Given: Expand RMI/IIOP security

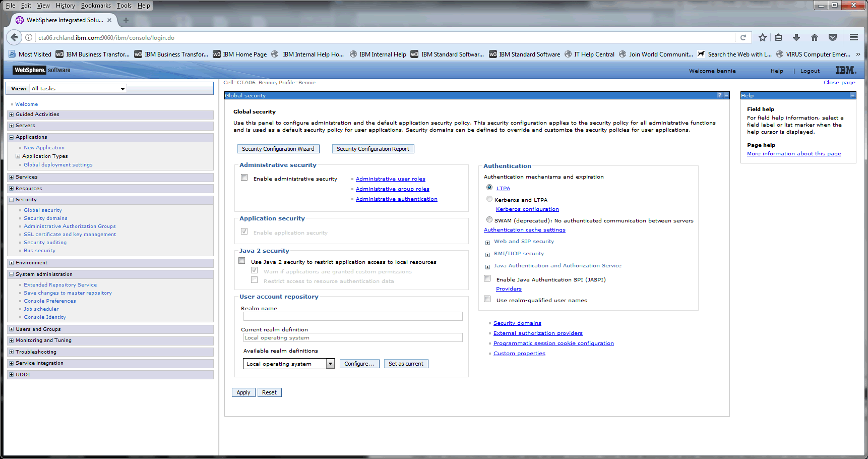Looking at the screenshot, I should click(x=487, y=255).
